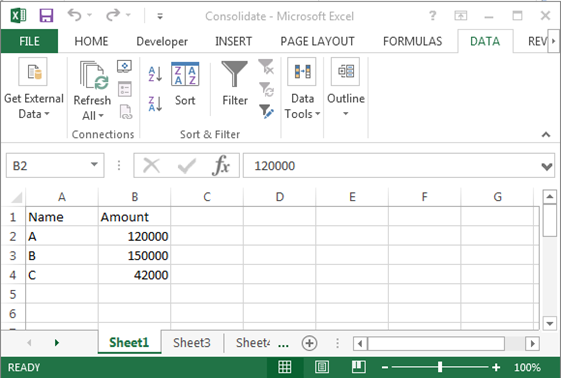The width and height of the screenshot is (561, 378).
Task: Redo the last undone action
Action: [x=113, y=15]
